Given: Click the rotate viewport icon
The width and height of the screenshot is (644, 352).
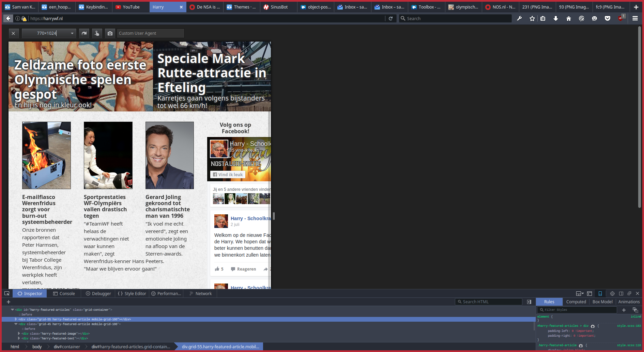Looking at the screenshot, I should point(84,33).
